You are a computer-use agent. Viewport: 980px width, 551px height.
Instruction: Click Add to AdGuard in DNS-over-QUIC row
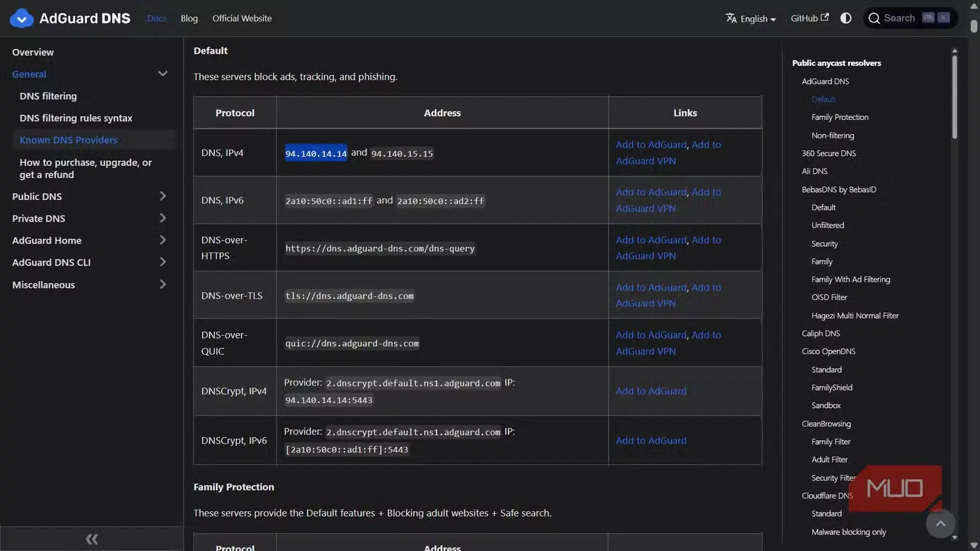[x=651, y=335]
